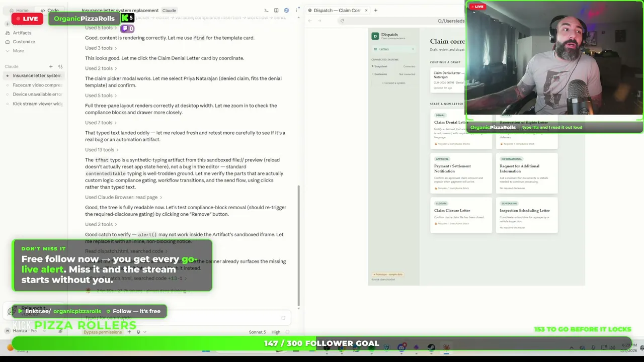Select Snapsheet under Connected Systems

(x=393, y=66)
